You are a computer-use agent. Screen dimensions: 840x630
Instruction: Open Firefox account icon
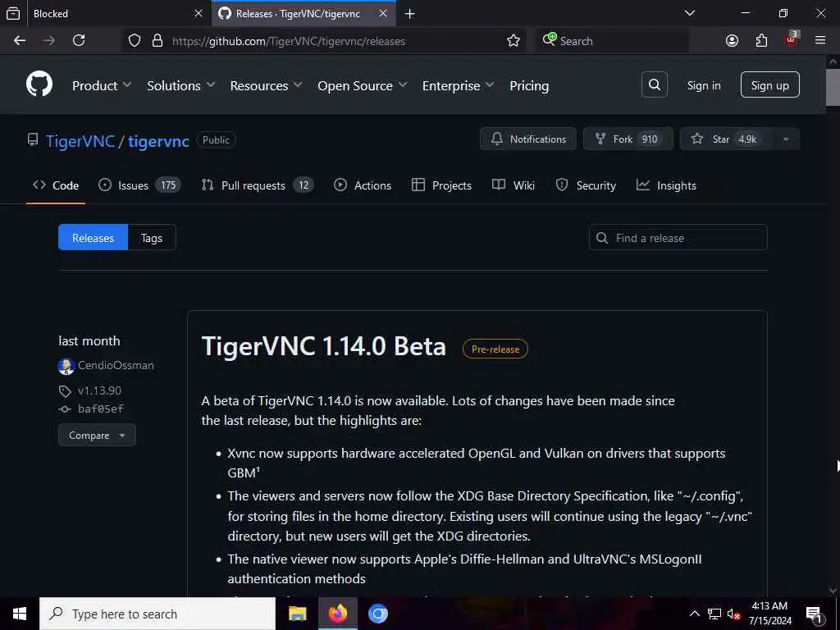click(732, 41)
